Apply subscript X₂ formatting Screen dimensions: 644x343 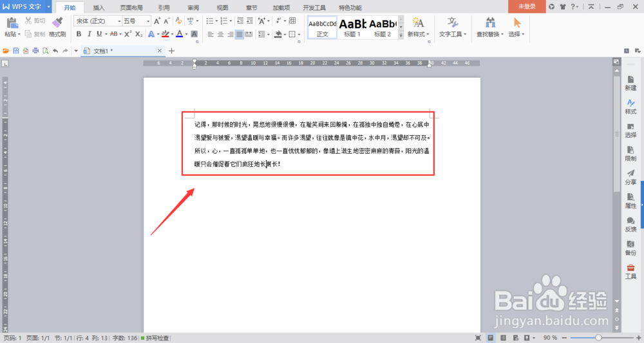click(x=139, y=34)
